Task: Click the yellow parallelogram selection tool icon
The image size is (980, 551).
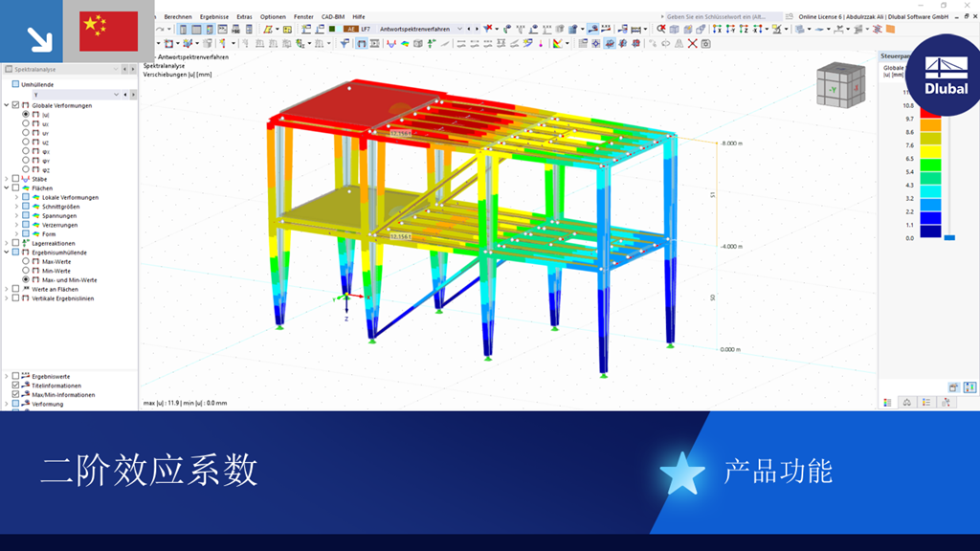Action: (268, 29)
